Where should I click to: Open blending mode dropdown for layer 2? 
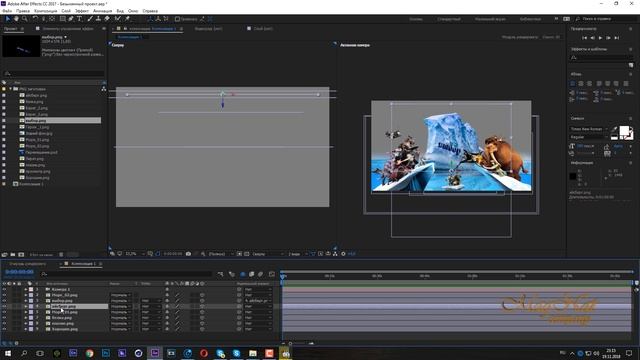120,295
